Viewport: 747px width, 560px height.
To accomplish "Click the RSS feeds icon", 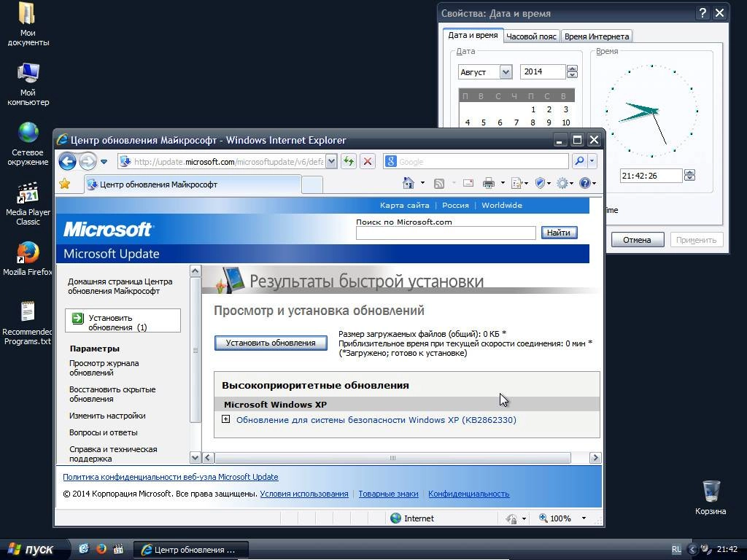I will [x=438, y=183].
